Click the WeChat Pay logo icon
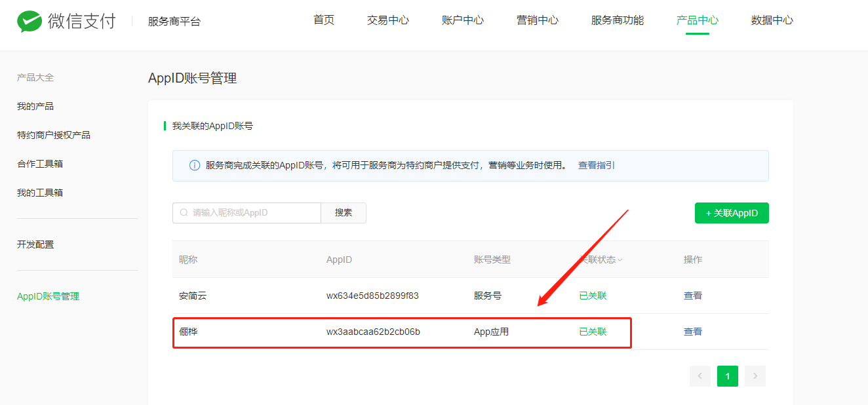The height and width of the screenshot is (405, 868). (x=29, y=22)
